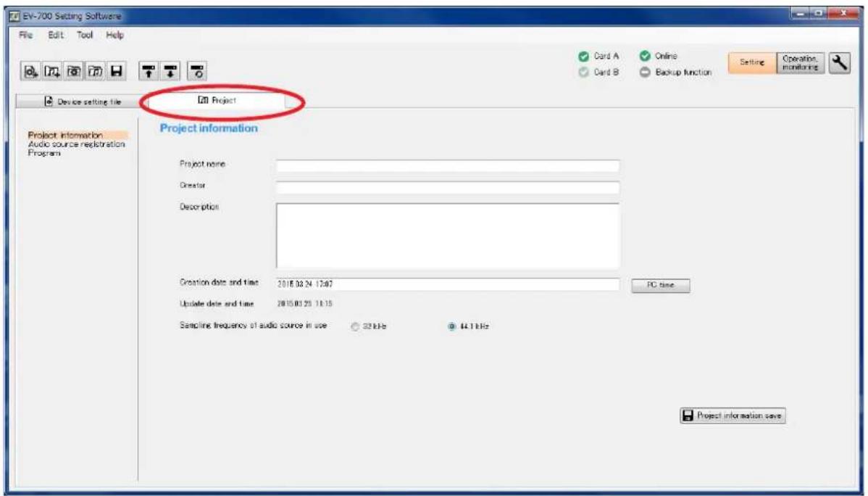Click the Project information heading
The image size is (868, 496).
point(209,128)
